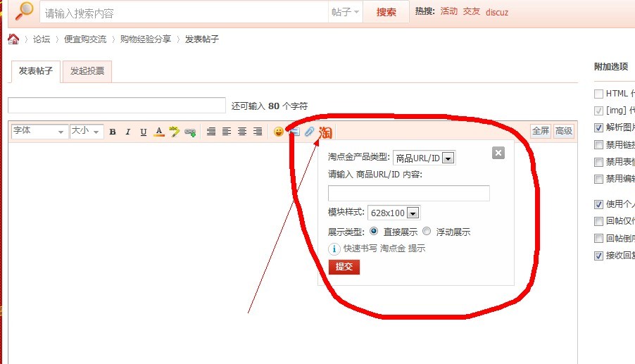Apply right alignment icon

(x=258, y=131)
